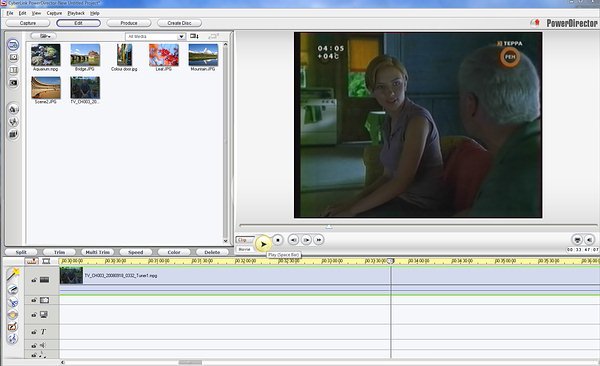Click the volume speaker icon in preview
Viewport: 600px width, 366px height.
coord(590,240)
